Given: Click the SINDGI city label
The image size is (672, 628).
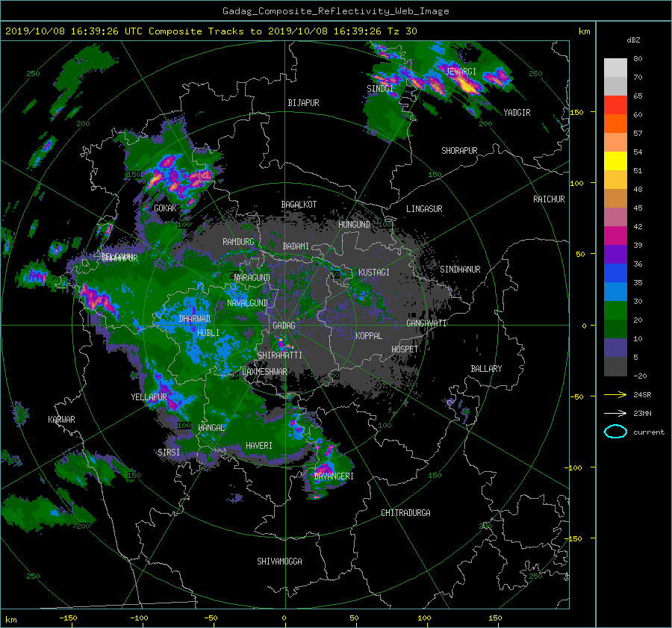Looking at the screenshot, I should 380,89.
